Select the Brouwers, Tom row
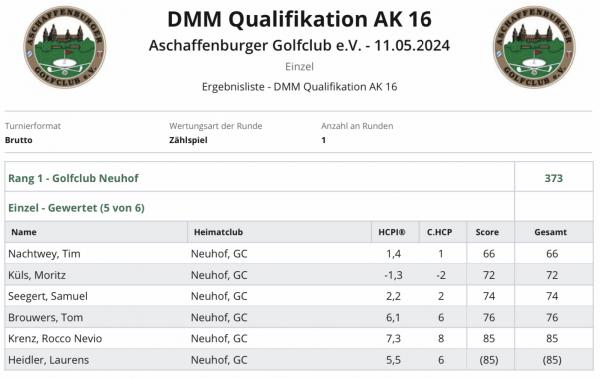600x379 pixels. 299,317
